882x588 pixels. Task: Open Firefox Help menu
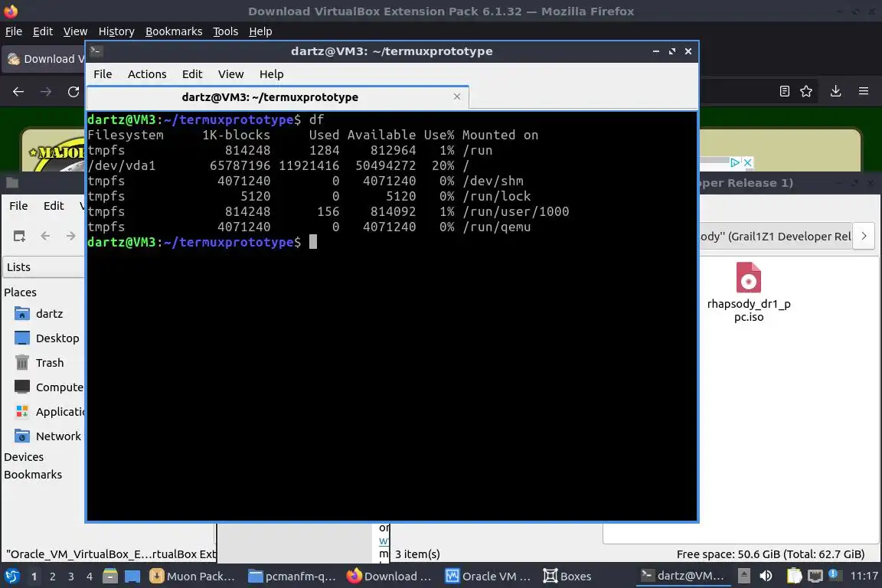pos(260,31)
